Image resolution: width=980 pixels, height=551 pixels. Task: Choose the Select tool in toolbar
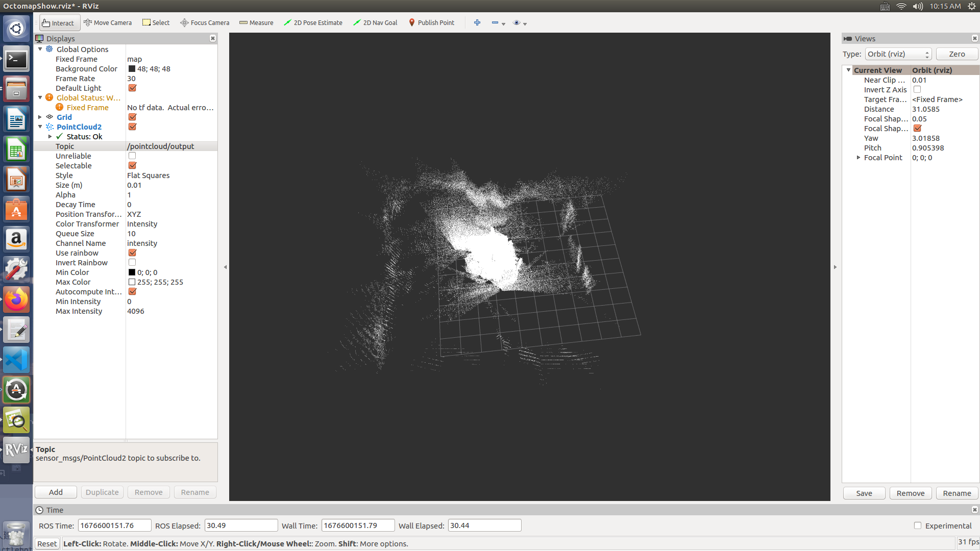click(156, 22)
